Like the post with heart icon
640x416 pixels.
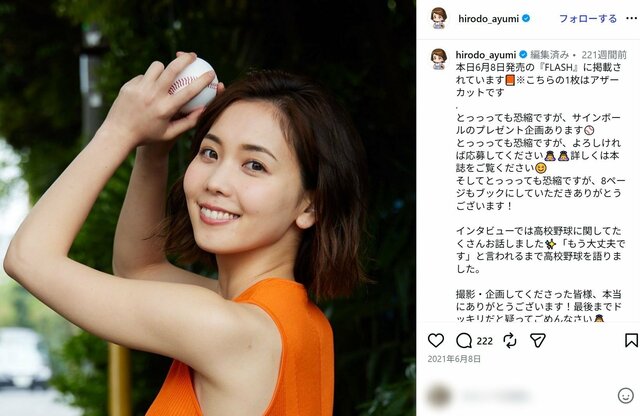(x=436, y=340)
